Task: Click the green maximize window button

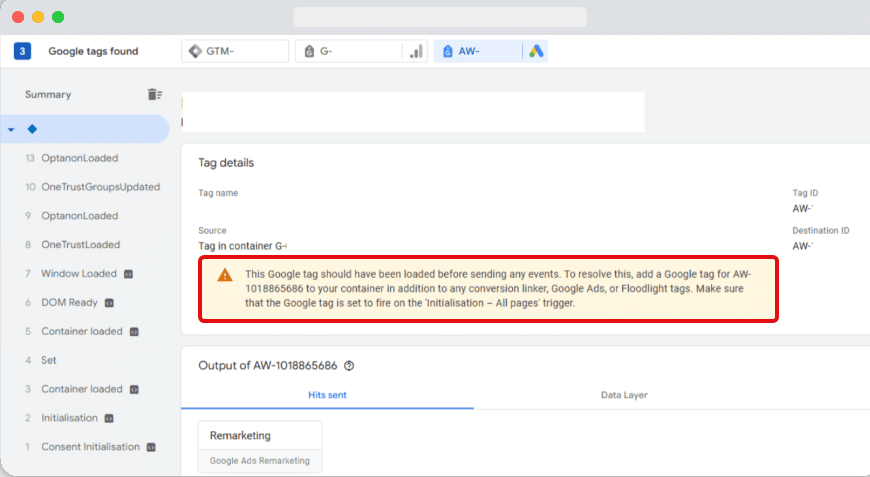Action: (58, 17)
